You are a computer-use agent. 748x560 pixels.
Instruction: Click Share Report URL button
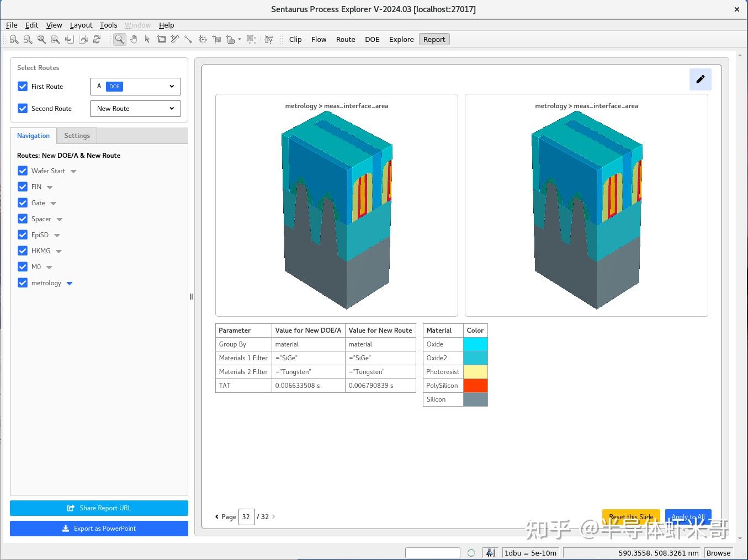[99, 508]
